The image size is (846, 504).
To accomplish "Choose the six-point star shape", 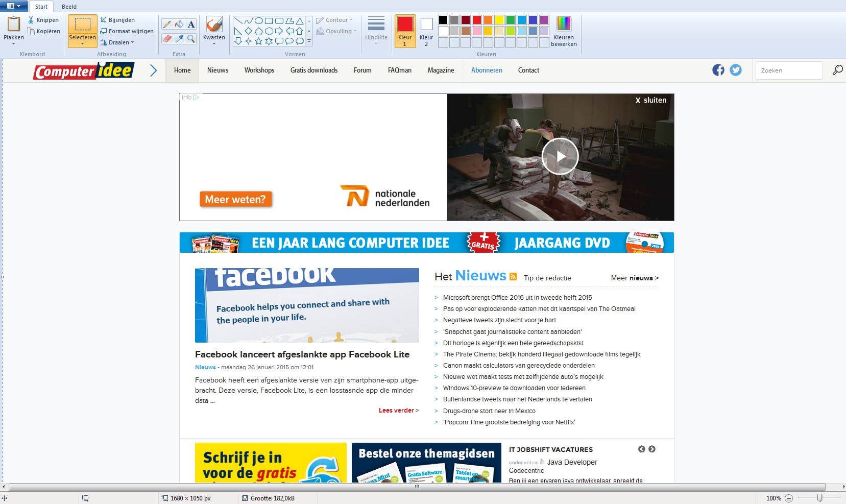I will point(269,41).
